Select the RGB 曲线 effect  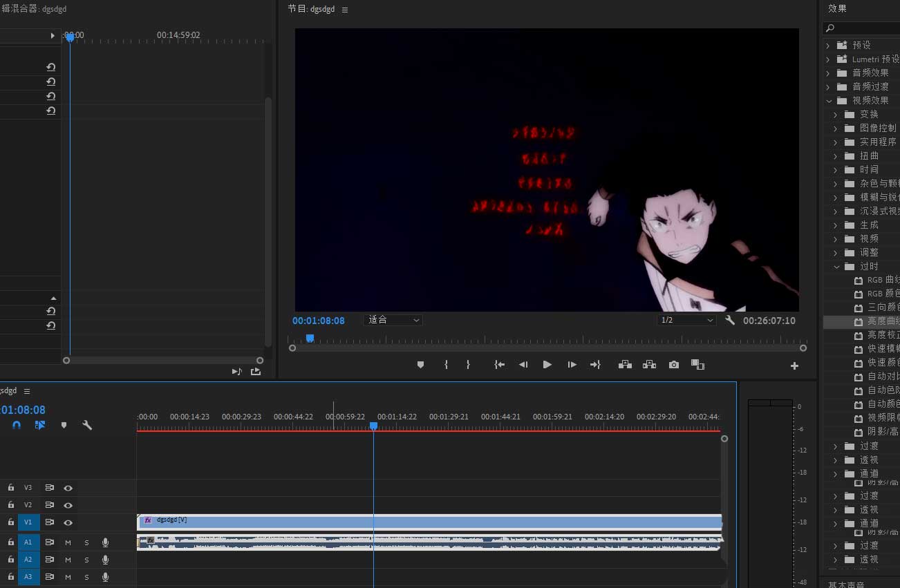click(x=883, y=280)
